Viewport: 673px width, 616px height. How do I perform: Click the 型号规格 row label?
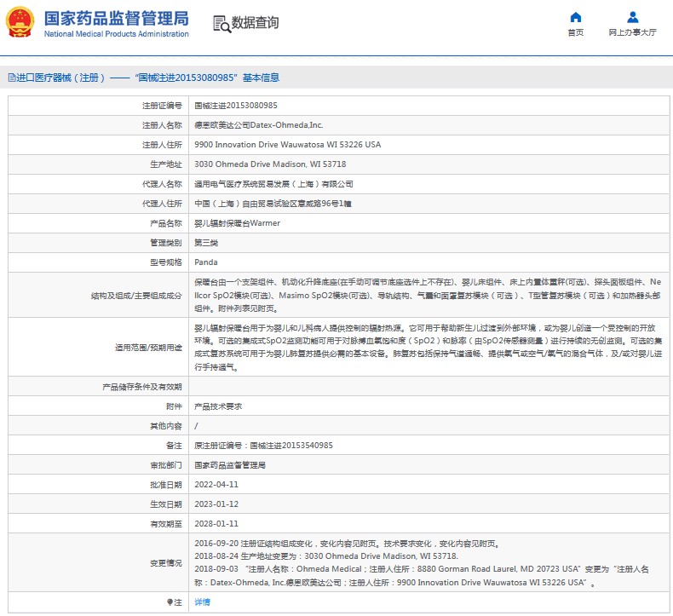pos(166,262)
